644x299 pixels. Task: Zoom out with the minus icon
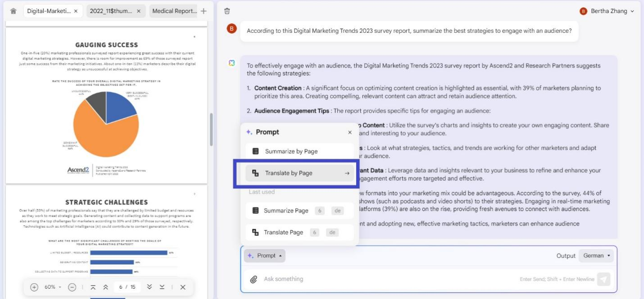click(72, 287)
